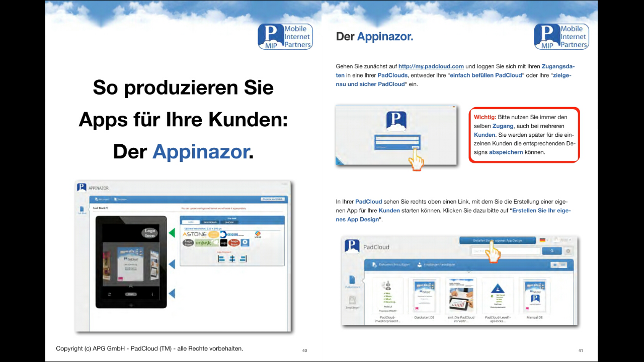The height and width of the screenshot is (362, 644).
Task: Align logo to the center
Action: (x=232, y=258)
